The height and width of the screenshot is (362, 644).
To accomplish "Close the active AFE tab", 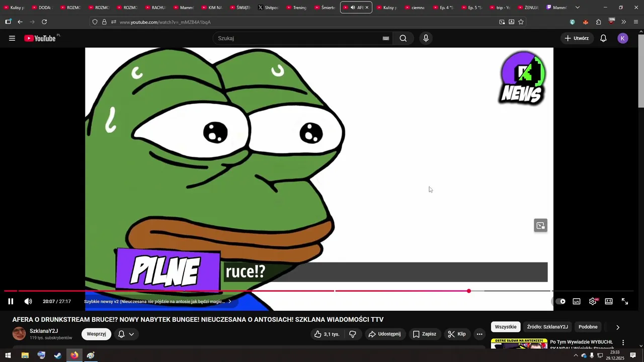I will tap(367, 8).
